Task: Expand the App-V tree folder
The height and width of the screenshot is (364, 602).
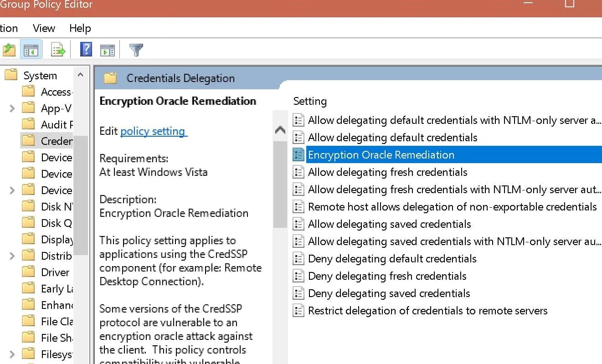Action: coord(12,108)
